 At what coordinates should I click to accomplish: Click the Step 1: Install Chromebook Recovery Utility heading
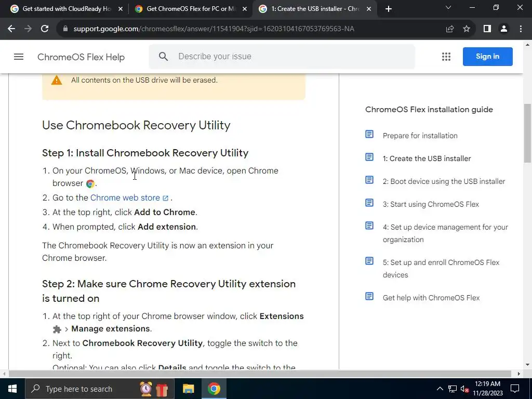pyautogui.click(x=145, y=153)
